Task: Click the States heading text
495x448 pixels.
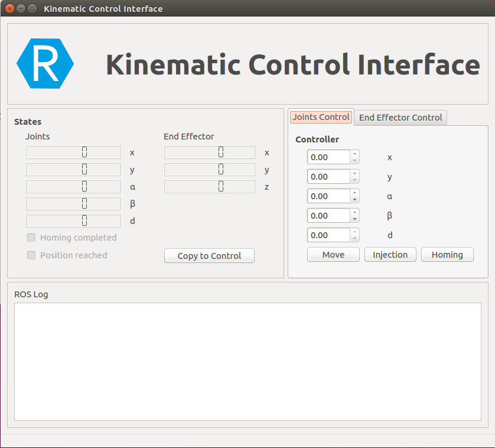Action: click(x=28, y=122)
